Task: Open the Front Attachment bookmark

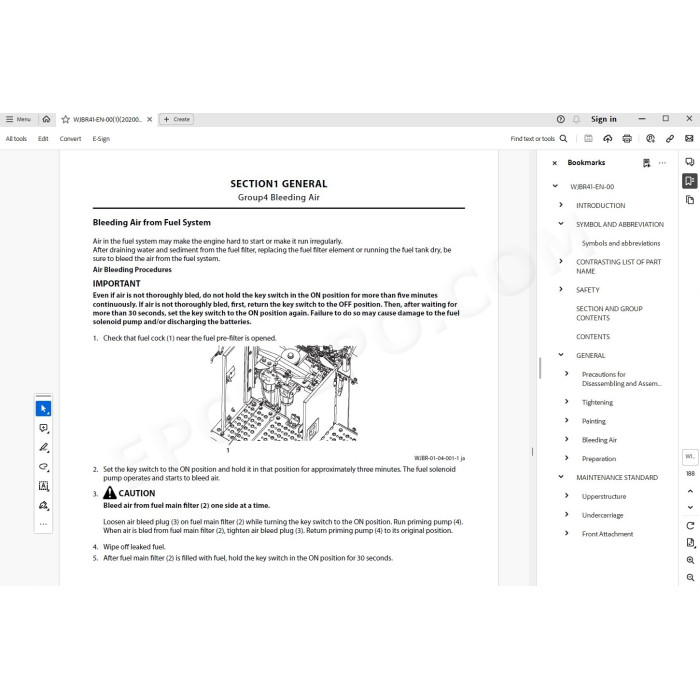Action: pos(607,534)
